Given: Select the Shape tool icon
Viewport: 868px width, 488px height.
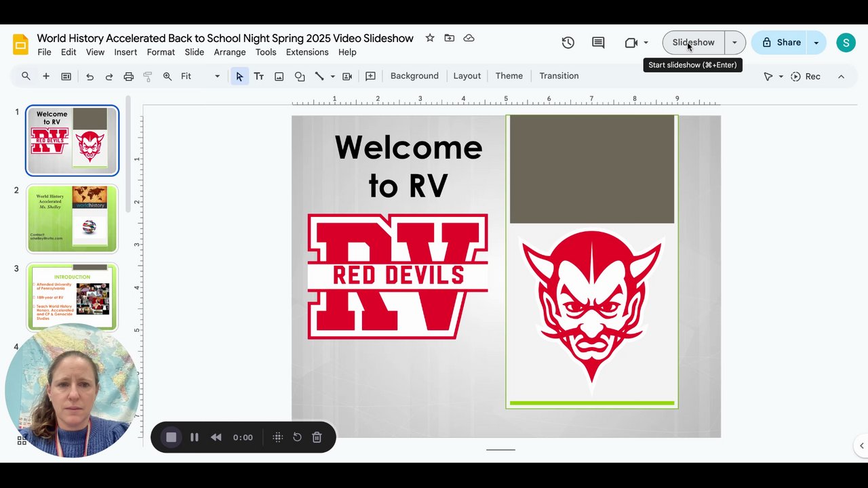Looking at the screenshot, I should coord(299,77).
